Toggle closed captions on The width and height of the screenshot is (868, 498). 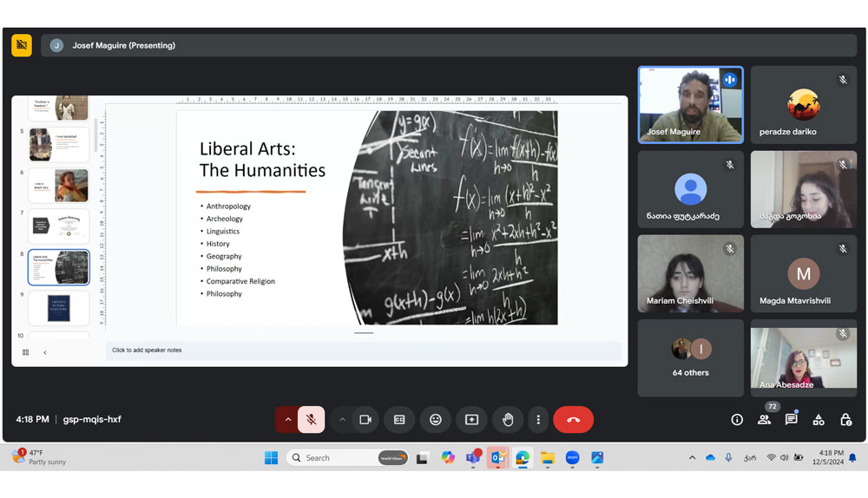pos(399,420)
